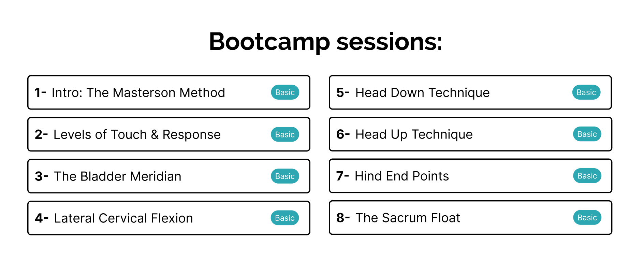644x261 pixels.
Task: Click the Bootcamp sessions heading
Action: pyautogui.click(x=325, y=42)
